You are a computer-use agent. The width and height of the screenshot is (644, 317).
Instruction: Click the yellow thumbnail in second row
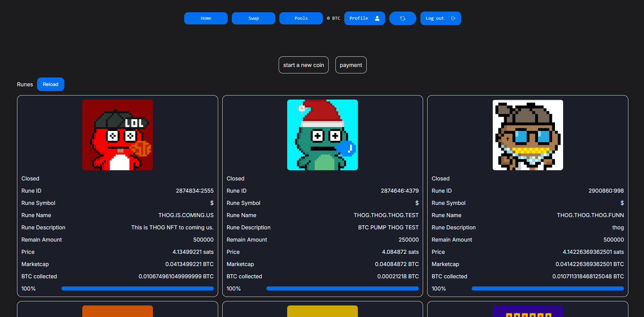[323, 311]
